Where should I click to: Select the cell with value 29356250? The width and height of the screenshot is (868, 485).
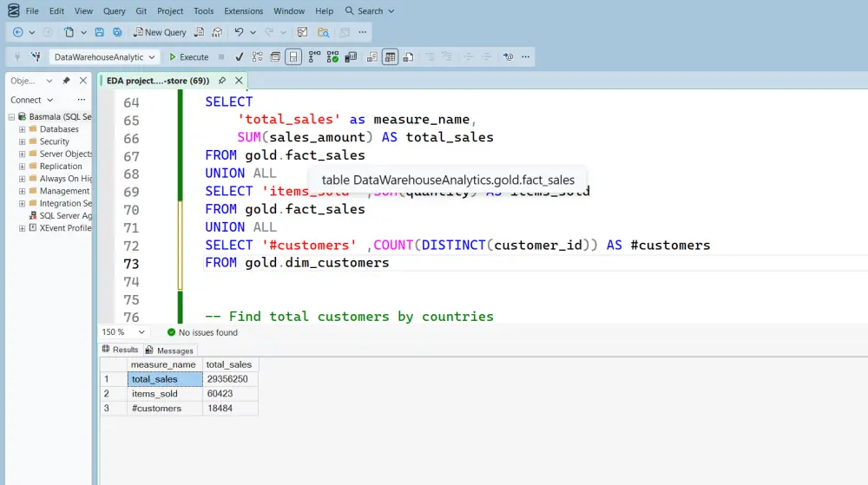[x=230, y=379]
